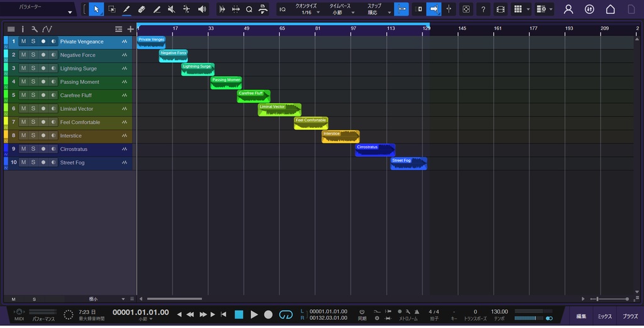Click the fast forward transport button
This screenshot has width=644, height=328.
click(x=203, y=314)
